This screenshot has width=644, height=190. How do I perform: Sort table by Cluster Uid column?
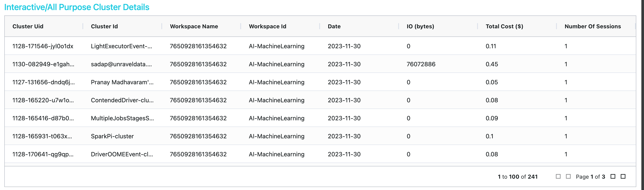28,27
